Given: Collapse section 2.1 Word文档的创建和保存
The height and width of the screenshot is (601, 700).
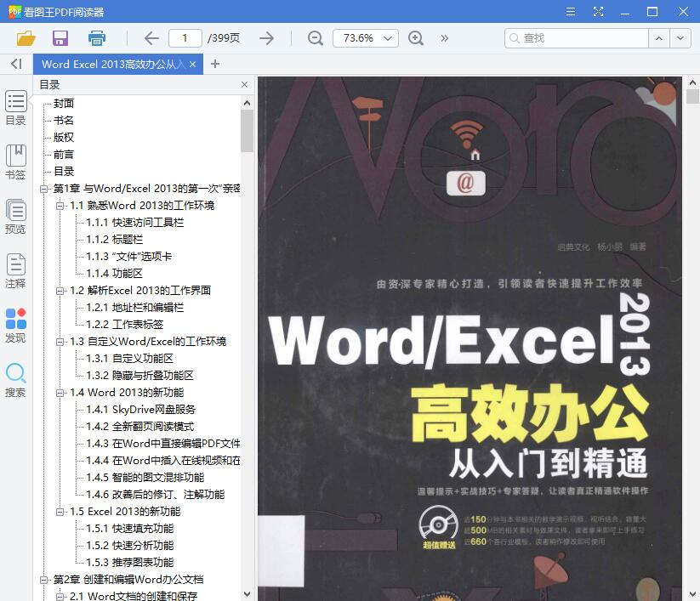Looking at the screenshot, I should coord(60,597).
